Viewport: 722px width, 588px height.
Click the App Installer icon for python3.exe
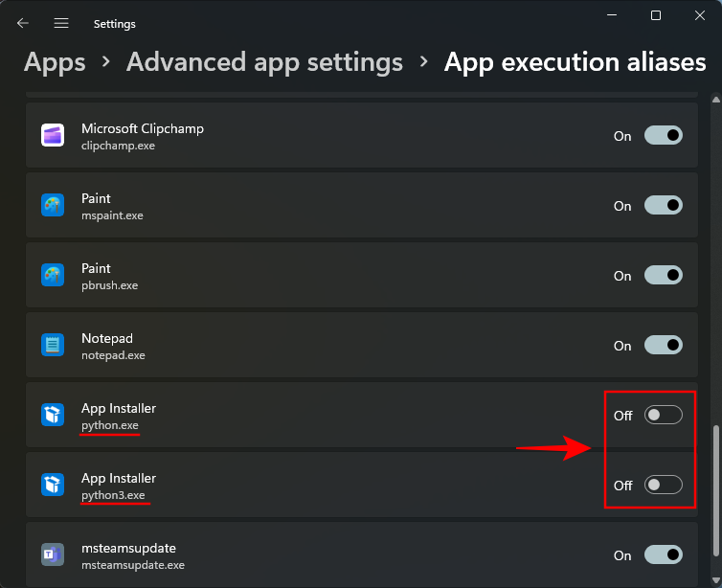(x=53, y=485)
